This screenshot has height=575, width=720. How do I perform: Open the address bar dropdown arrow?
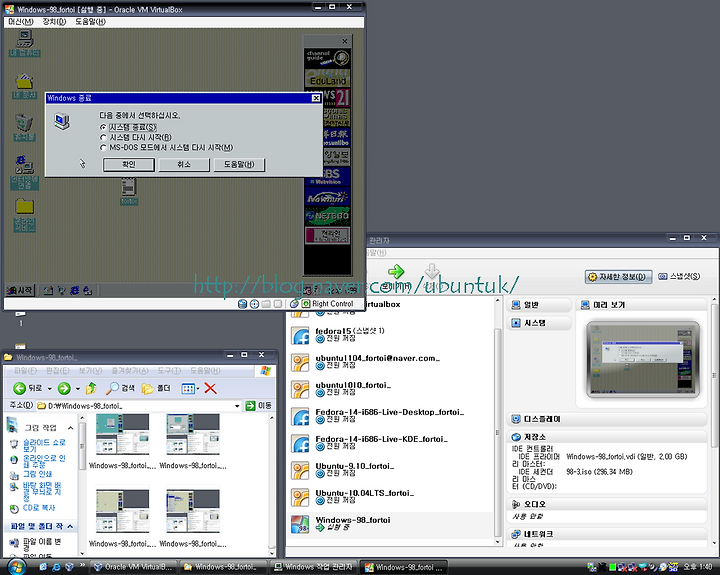click(237, 406)
